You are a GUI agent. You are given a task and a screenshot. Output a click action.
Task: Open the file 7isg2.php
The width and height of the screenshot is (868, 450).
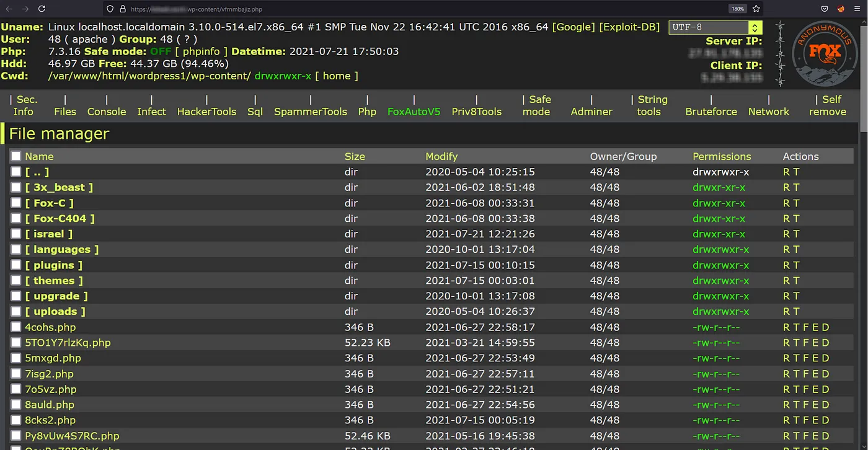[49, 373]
